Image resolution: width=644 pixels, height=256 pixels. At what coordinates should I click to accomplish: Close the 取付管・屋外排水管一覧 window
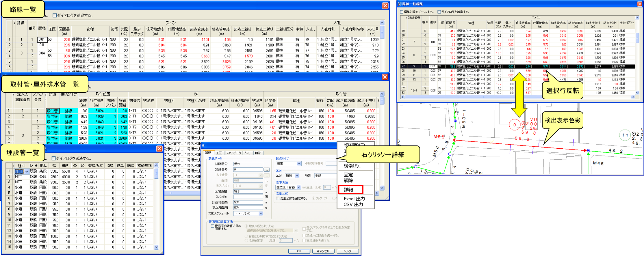385,77
